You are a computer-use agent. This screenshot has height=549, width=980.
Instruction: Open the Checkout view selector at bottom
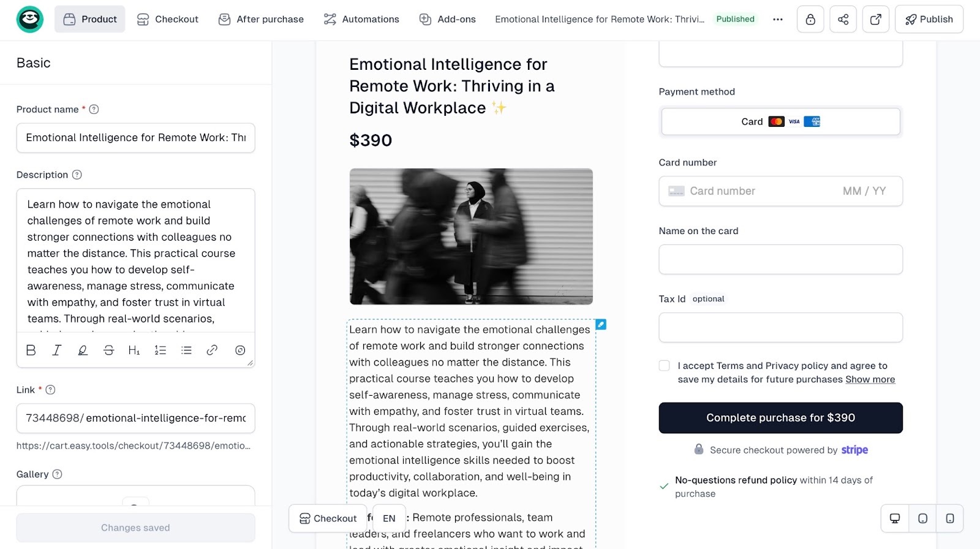point(328,518)
